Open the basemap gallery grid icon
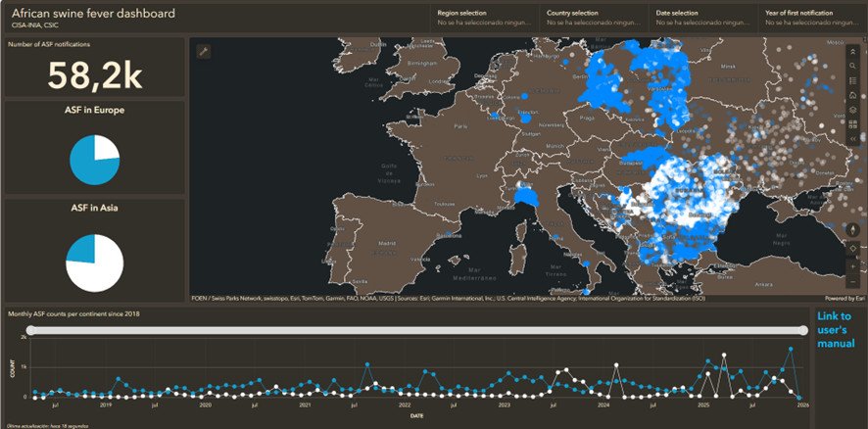 click(x=853, y=124)
